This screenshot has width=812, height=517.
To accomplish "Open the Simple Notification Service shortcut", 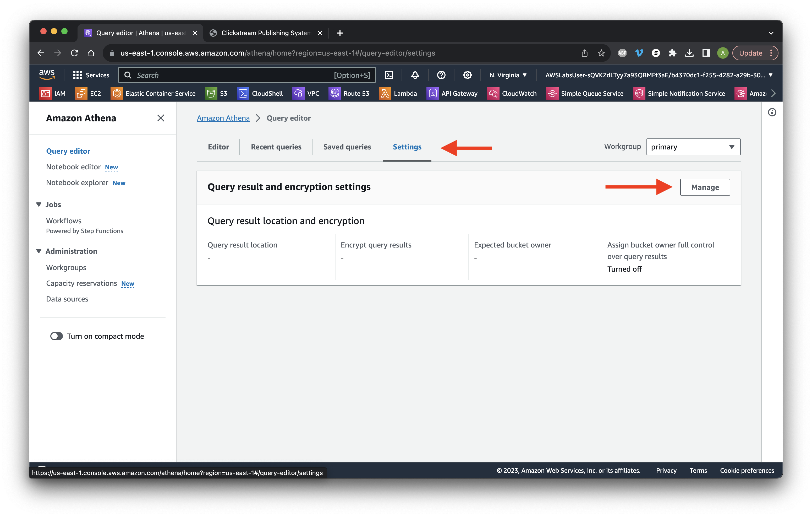I will click(679, 93).
